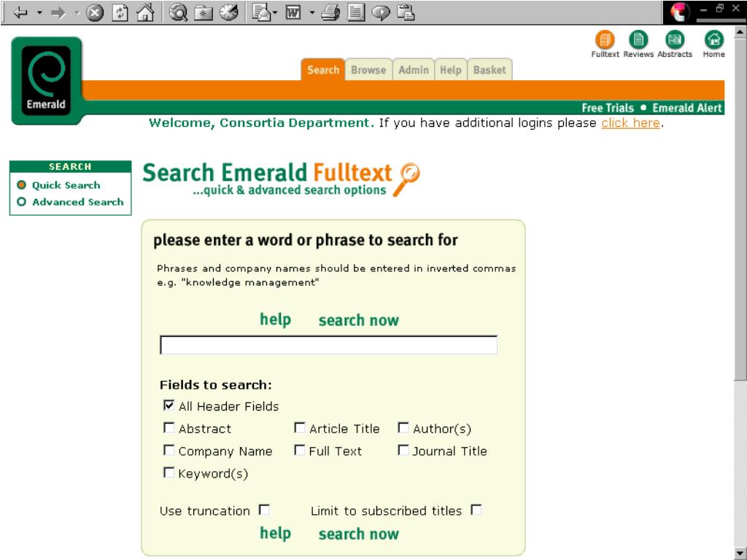747x560 pixels.
Task: Click the browser Forward arrow
Action: click(58, 12)
